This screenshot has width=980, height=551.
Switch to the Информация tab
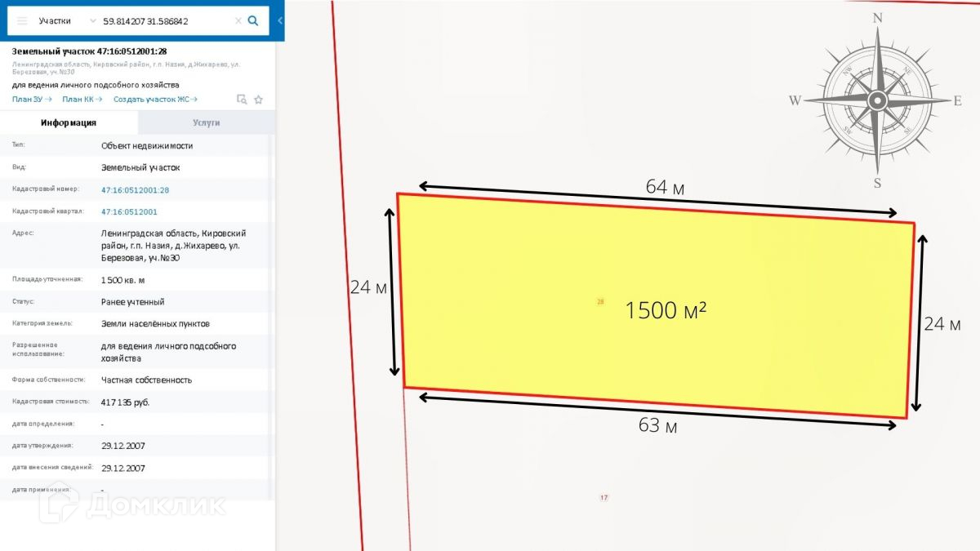(69, 122)
